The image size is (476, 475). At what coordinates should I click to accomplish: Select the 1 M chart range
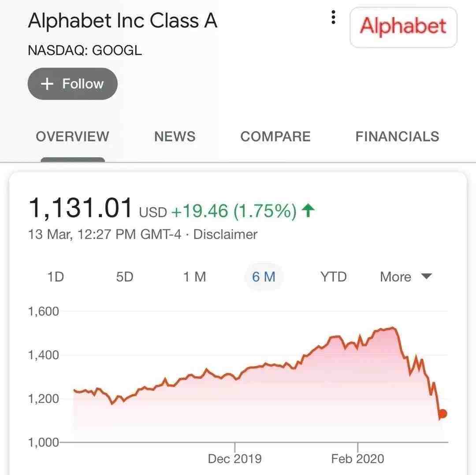(195, 277)
